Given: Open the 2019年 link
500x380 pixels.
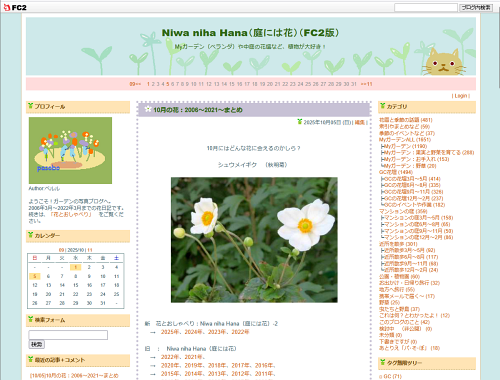Looking at the screenshot, I should [193, 365].
